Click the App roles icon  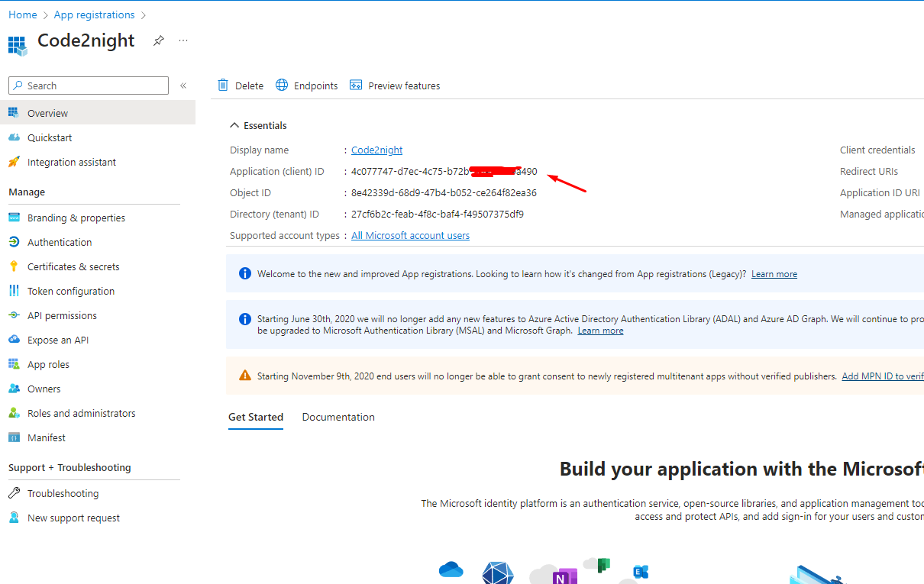[14, 364]
